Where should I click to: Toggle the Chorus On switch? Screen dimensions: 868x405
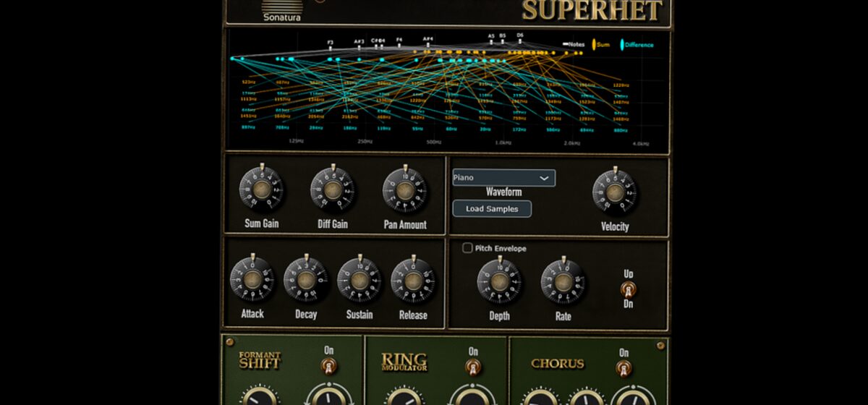click(624, 368)
